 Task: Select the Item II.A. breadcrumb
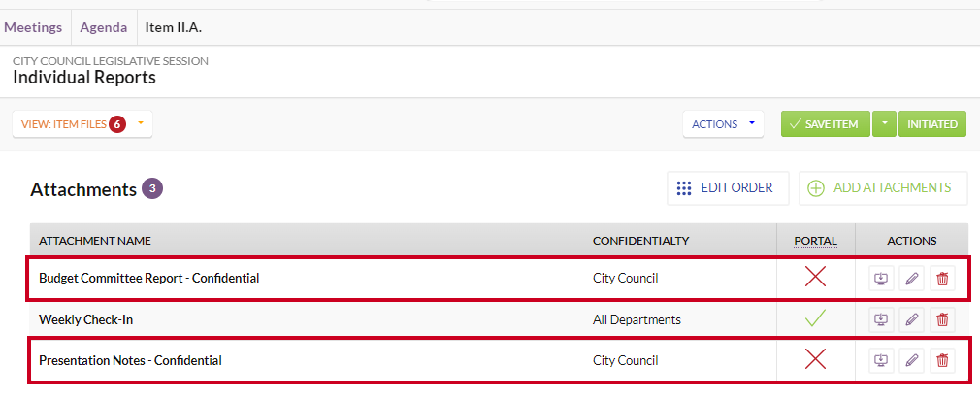173,27
